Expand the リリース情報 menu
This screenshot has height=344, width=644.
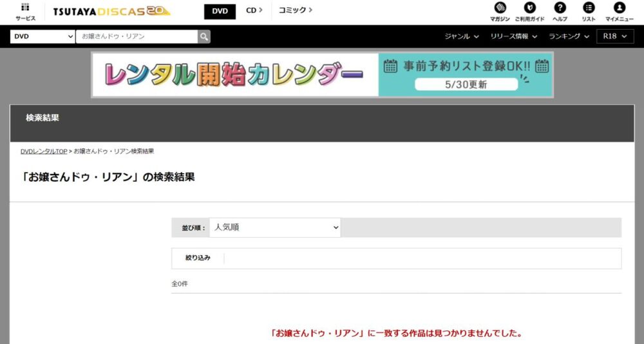click(514, 36)
